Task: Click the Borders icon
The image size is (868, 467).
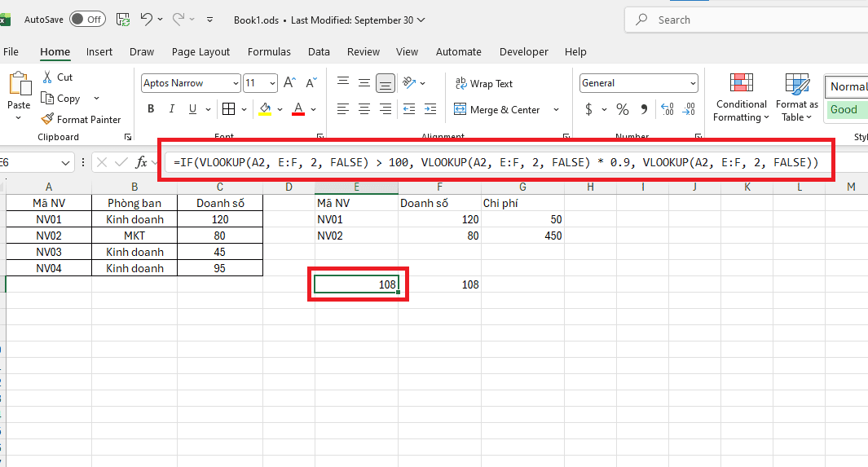Action: click(229, 109)
